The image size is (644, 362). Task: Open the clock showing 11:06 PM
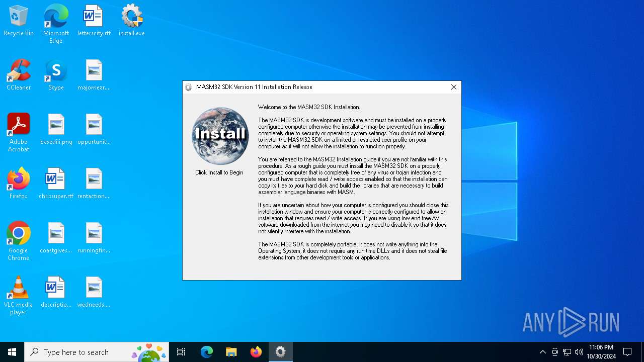(601, 352)
